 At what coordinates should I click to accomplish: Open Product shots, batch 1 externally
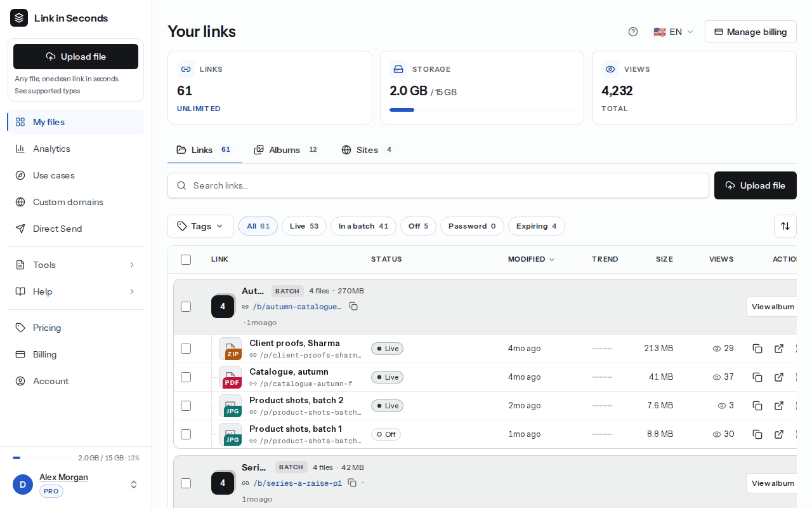[779, 434]
